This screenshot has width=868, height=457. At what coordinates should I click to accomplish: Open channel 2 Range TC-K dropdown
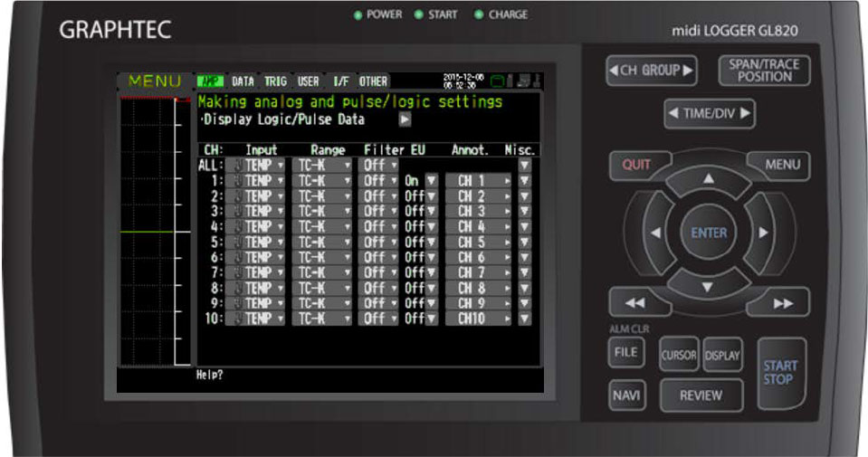(321, 195)
